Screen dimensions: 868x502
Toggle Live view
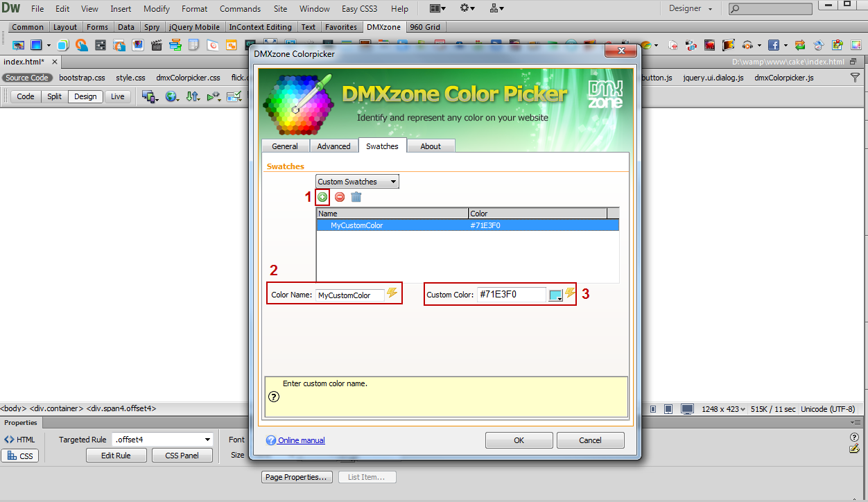coord(118,96)
